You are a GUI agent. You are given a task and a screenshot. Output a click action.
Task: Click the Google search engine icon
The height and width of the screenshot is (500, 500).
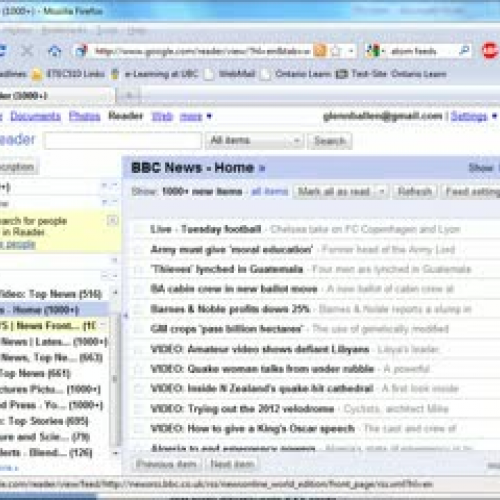tap(373, 51)
